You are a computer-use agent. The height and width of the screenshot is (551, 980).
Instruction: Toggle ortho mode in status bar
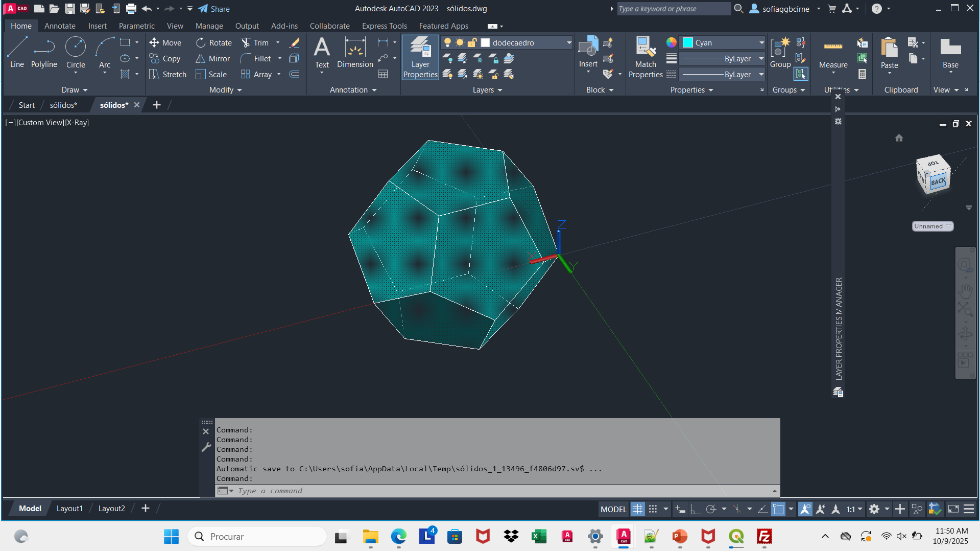(x=695, y=509)
